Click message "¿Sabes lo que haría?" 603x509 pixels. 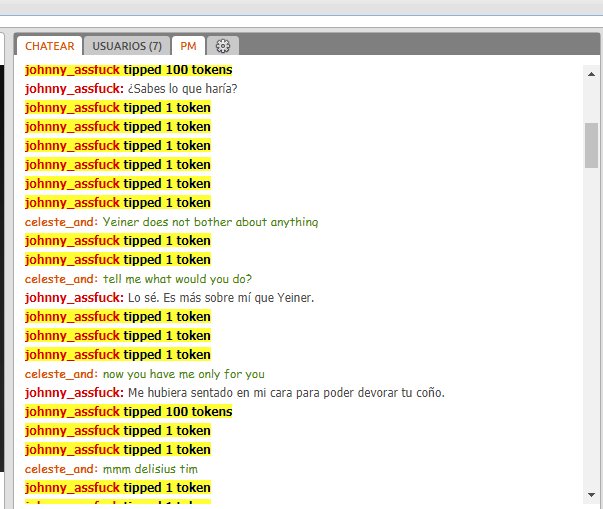[x=182, y=89]
